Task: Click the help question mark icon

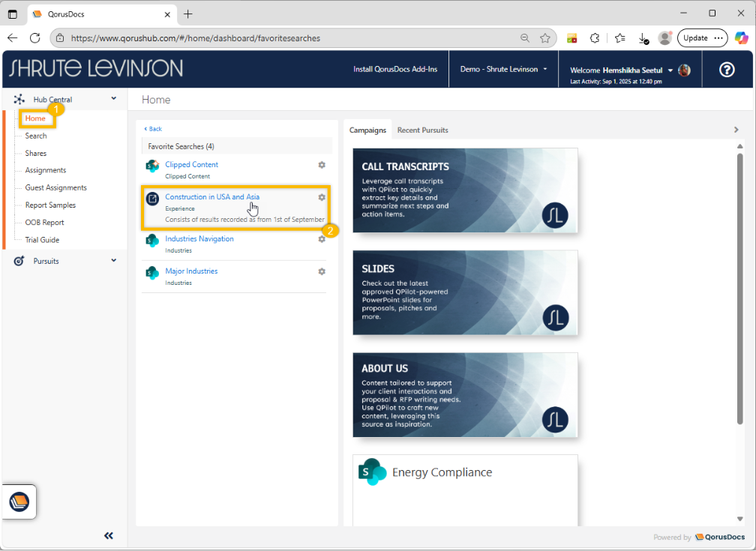Action: 726,70
